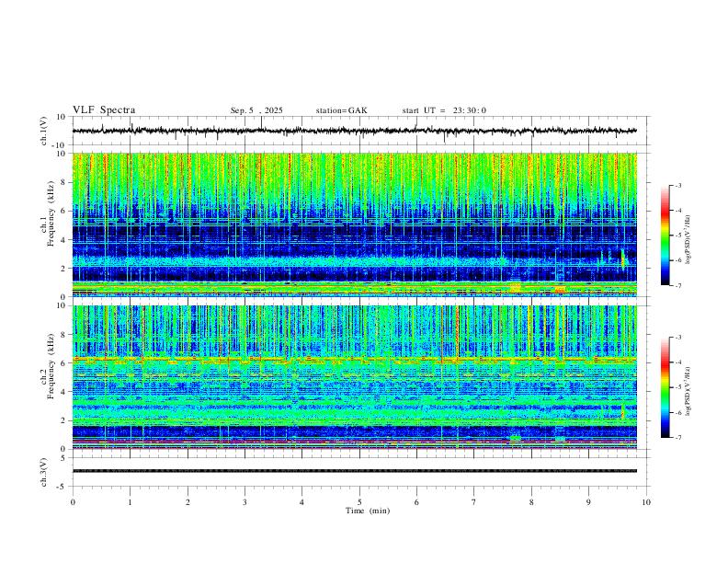This screenshot has width=728, height=563.
Task: Click the ch.1 'Frequency (kHz)' axis label
Action: (x=51, y=213)
